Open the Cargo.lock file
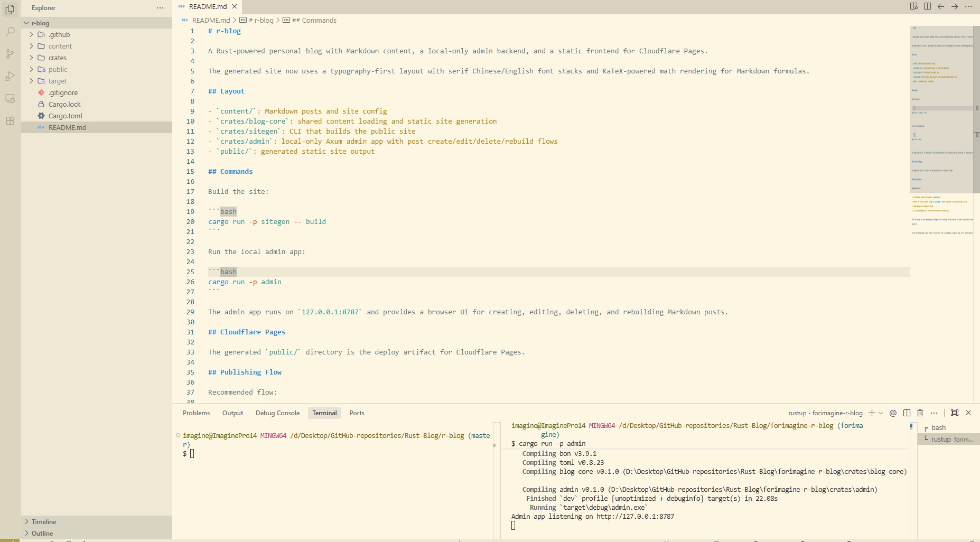 pos(97,105)
